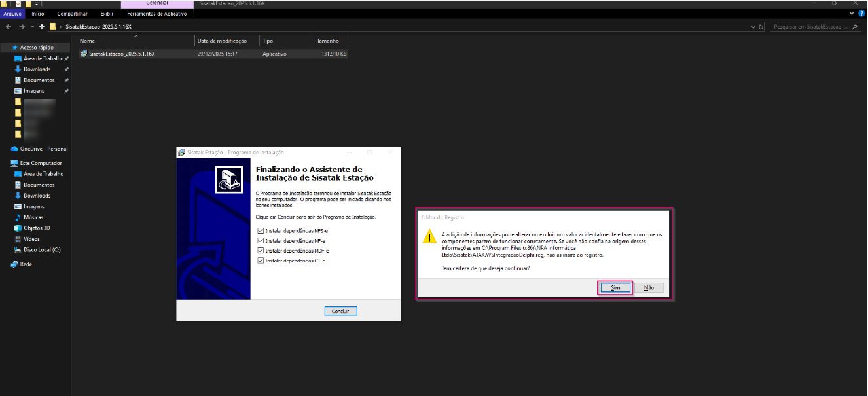Switch to the Início ribbon tab
Image resolution: width=868 pixels, height=396 pixels.
pyautogui.click(x=38, y=13)
